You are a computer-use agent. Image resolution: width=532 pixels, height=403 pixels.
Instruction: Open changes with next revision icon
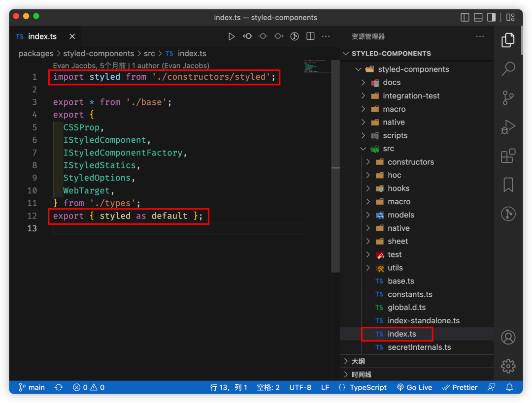279,36
